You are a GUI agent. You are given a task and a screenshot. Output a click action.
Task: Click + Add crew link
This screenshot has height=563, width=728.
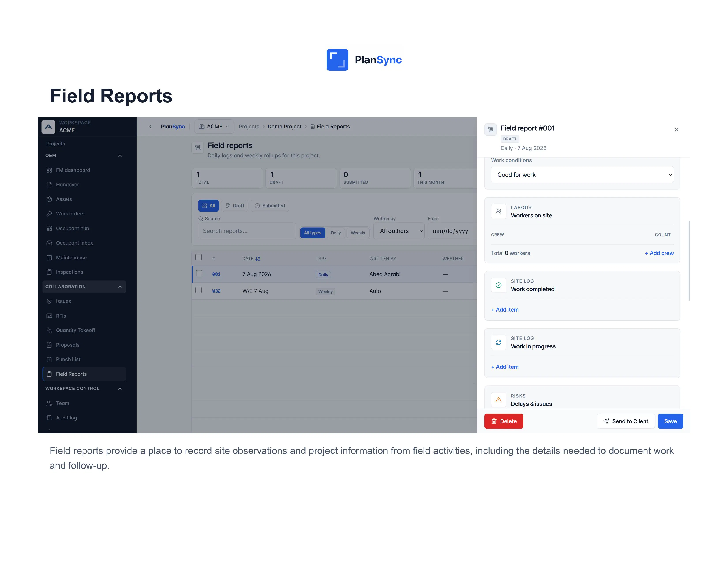pos(659,253)
